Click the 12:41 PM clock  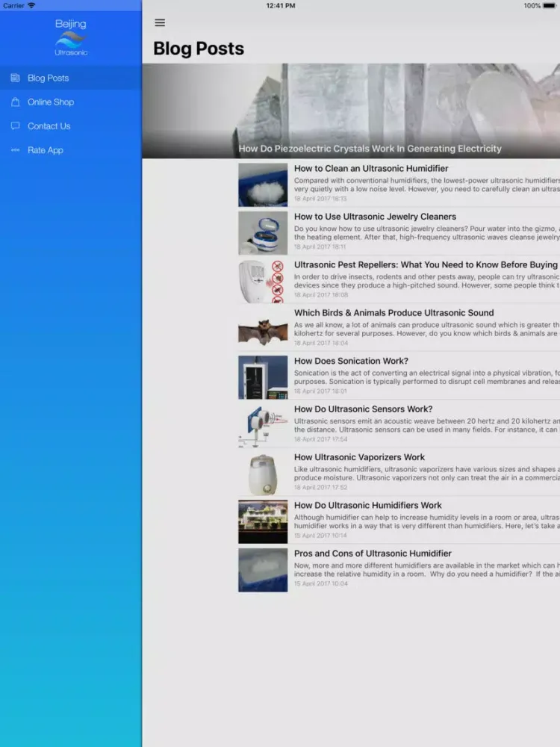[x=281, y=6]
